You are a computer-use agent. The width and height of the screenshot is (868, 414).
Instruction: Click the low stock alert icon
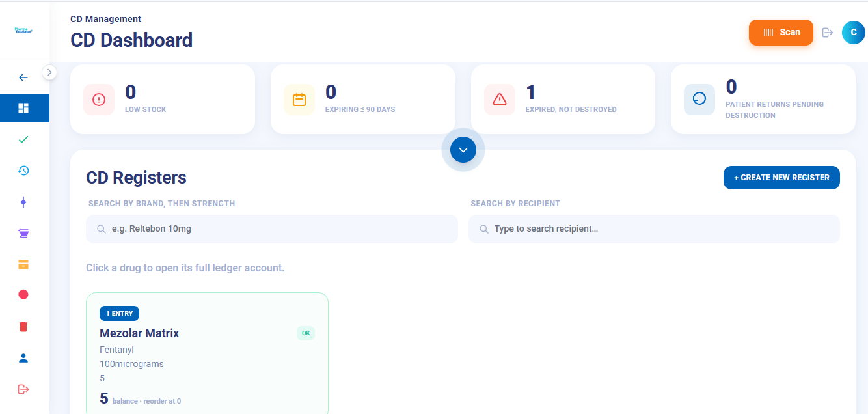pyautogui.click(x=99, y=100)
